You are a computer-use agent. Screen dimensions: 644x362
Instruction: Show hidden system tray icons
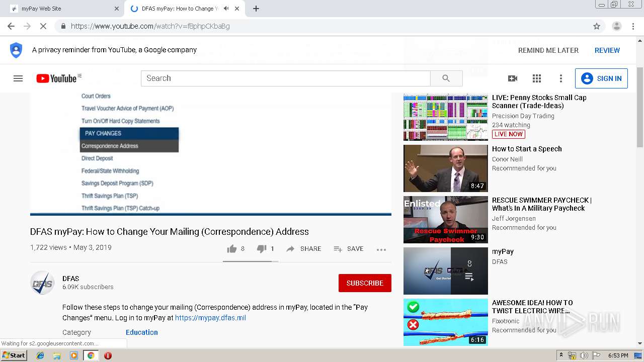[x=561, y=355]
